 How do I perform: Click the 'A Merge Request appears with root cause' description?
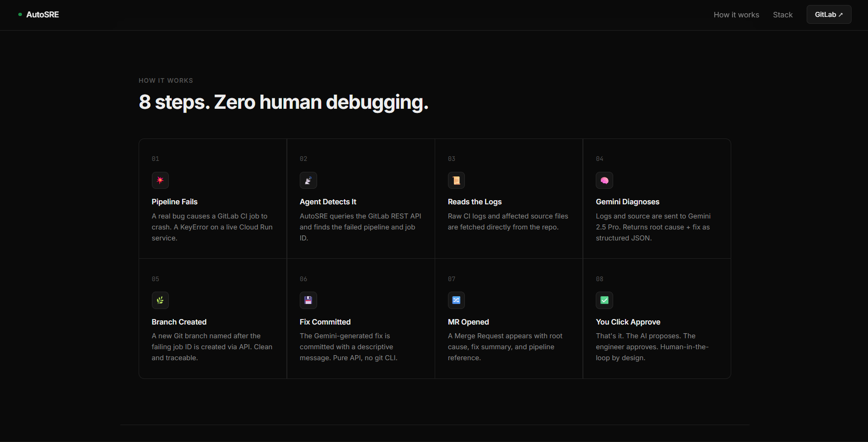(505, 347)
